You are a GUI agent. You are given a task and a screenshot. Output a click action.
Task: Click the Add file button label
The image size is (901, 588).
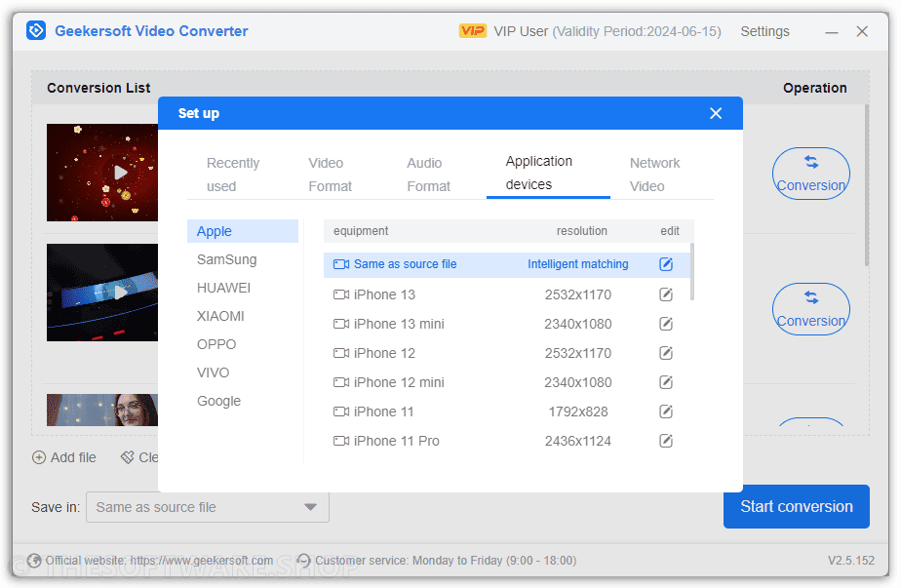(73, 457)
